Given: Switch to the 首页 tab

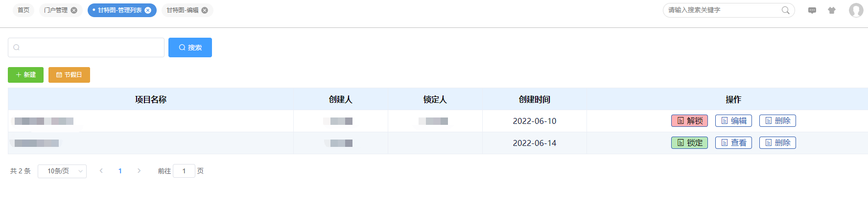Looking at the screenshot, I should tap(23, 10).
